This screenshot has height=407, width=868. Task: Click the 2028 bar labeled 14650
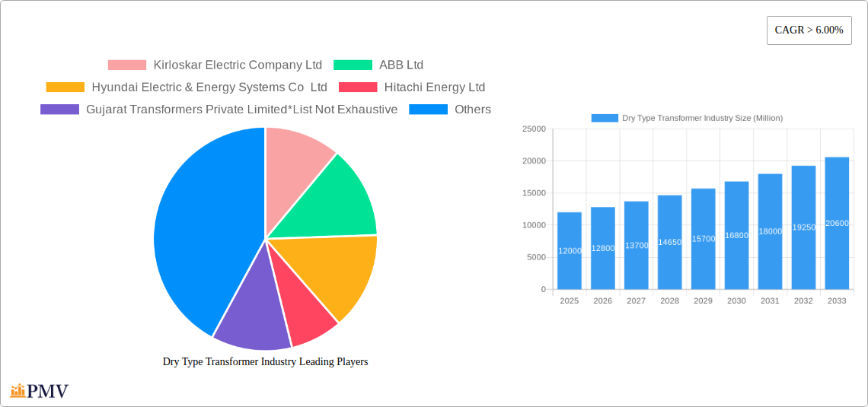pyautogui.click(x=670, y=242)
